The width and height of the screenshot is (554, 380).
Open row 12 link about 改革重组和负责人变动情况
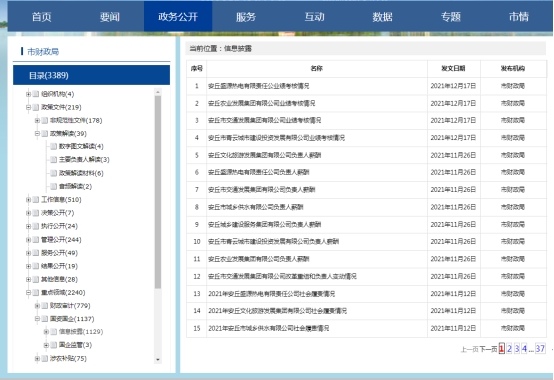click(x=282, y=276)
